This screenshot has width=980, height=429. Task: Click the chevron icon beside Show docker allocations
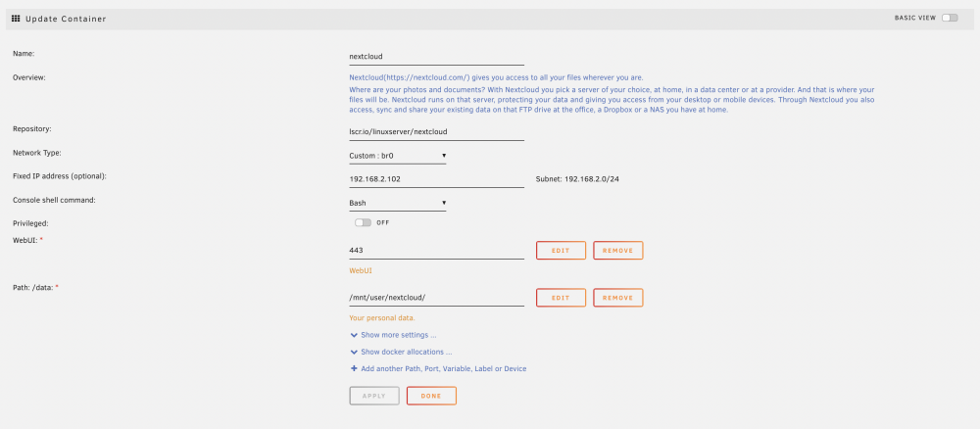tap(355, 353)
